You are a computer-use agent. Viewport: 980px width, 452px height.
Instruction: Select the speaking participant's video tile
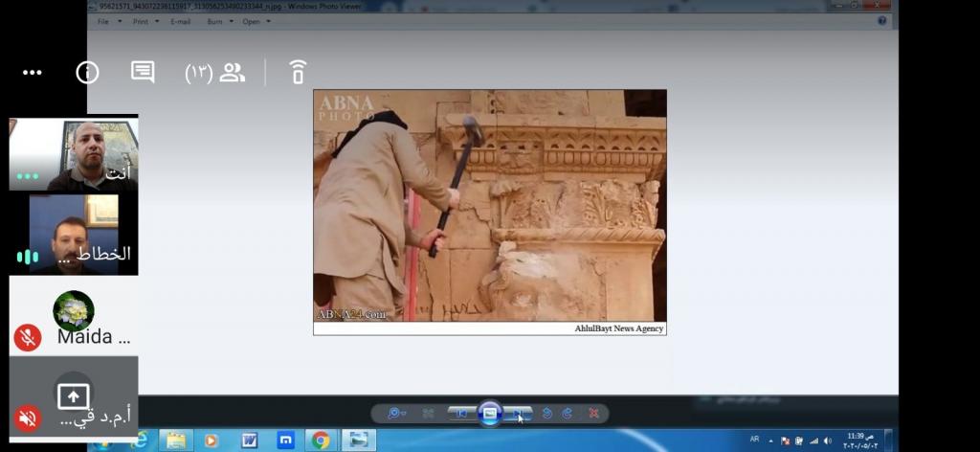tap(74, 234)
